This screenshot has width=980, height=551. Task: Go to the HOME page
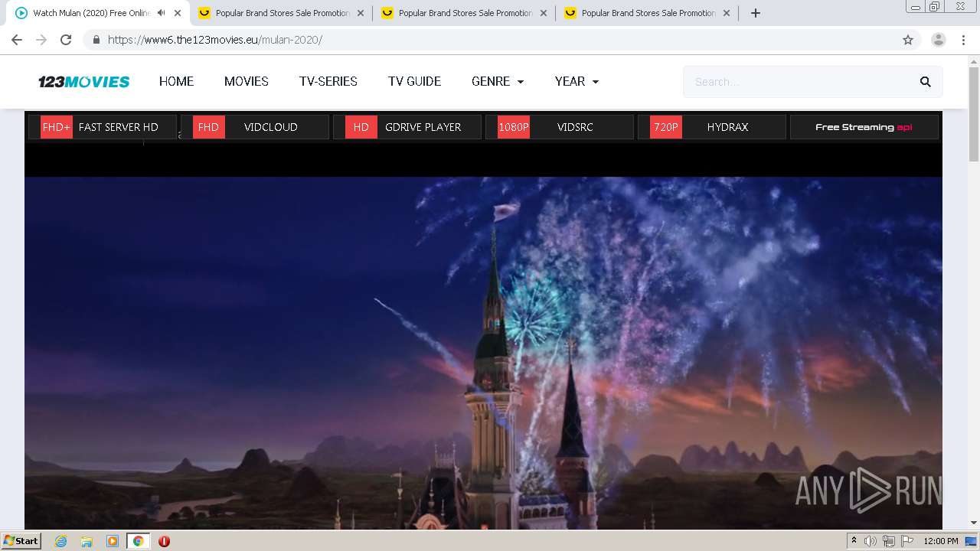tap(176, 81)
